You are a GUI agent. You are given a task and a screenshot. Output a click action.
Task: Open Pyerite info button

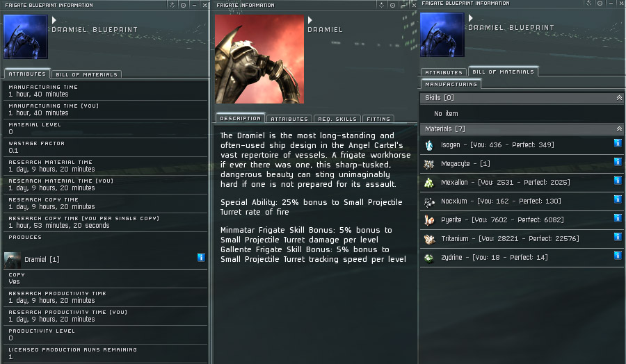(617, 217)
